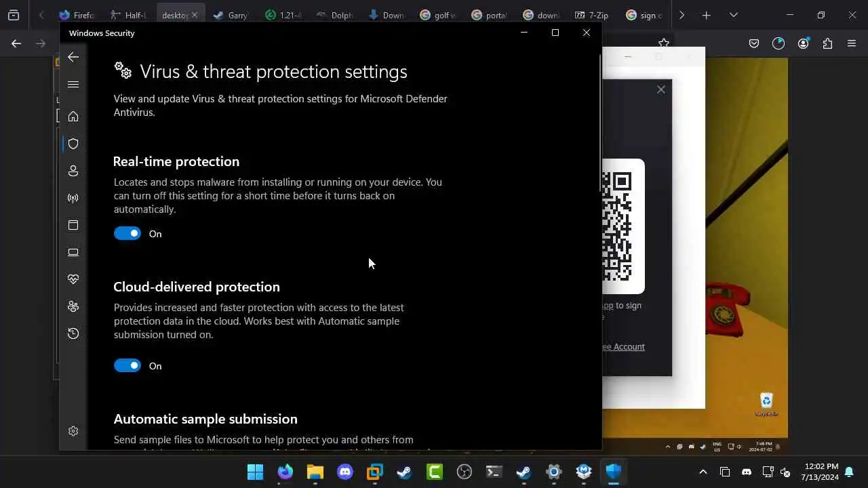This screenshot has height=488, width=868.
Task: Switch to the Half-Life browser tab
Action: [x=127, y=15]
